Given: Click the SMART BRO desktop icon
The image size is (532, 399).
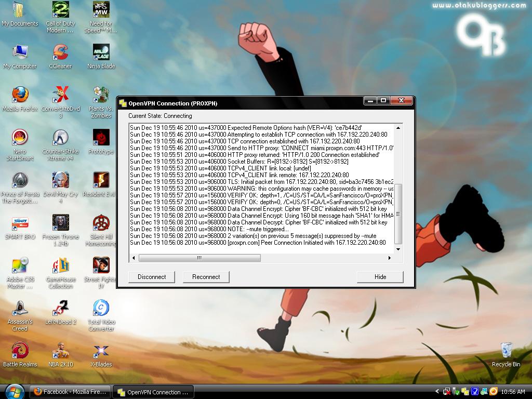Looking at the screenshot, I should [20, 228].
